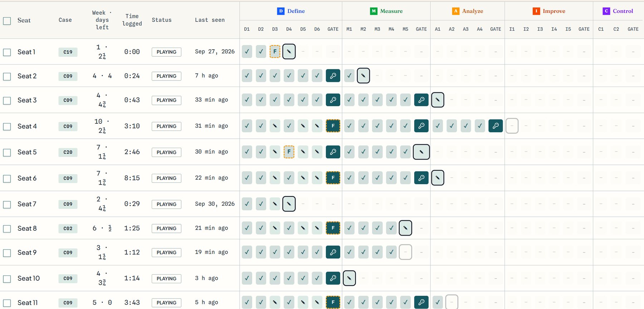
Task: Click the 'Seat 4' row name
Action: (x=27, y=126)
